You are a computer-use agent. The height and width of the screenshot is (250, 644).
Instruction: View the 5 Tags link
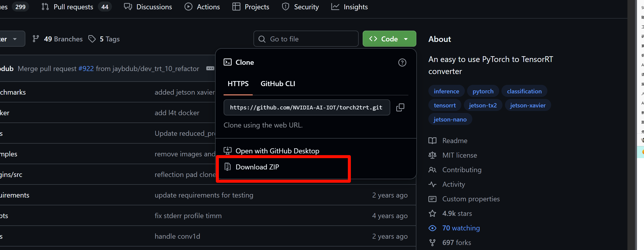[x=110, y=39]
